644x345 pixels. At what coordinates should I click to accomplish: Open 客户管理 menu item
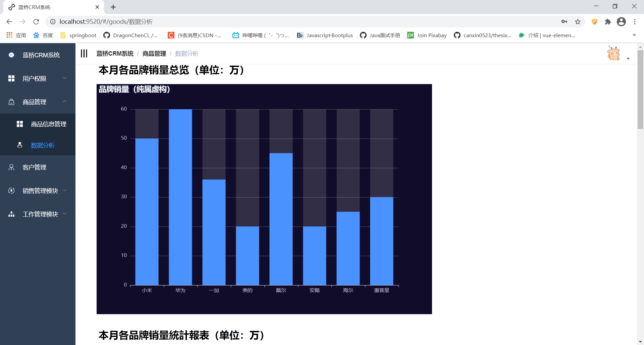38,167
